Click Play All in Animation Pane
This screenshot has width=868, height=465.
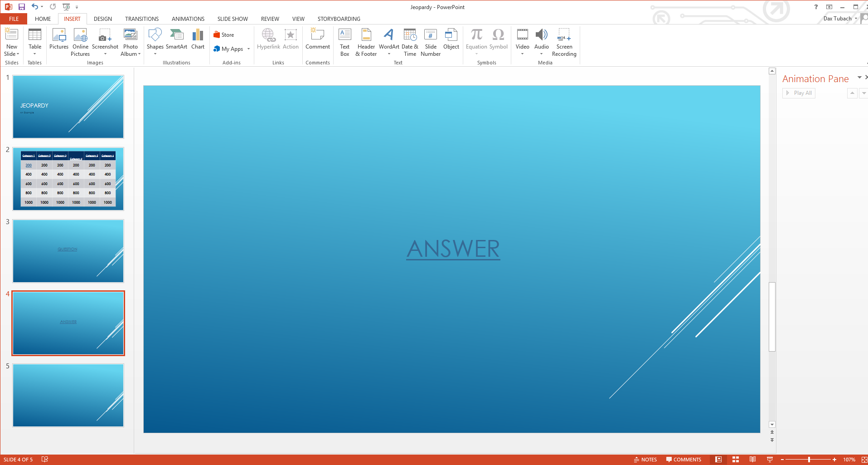[x=799, y=93]
